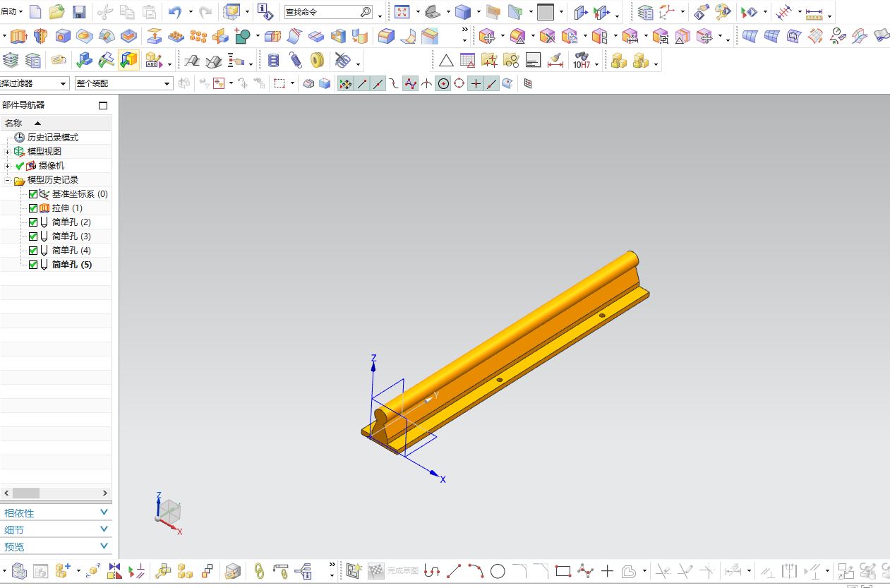Click the gray background color square icon
Screen dimensions: 890x588
(x=546, y=12)
